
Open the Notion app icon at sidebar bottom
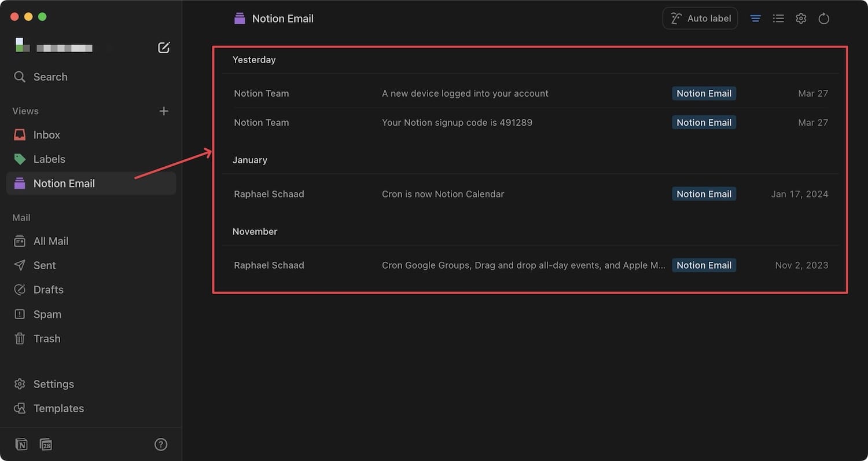click(x=21, y=444)
